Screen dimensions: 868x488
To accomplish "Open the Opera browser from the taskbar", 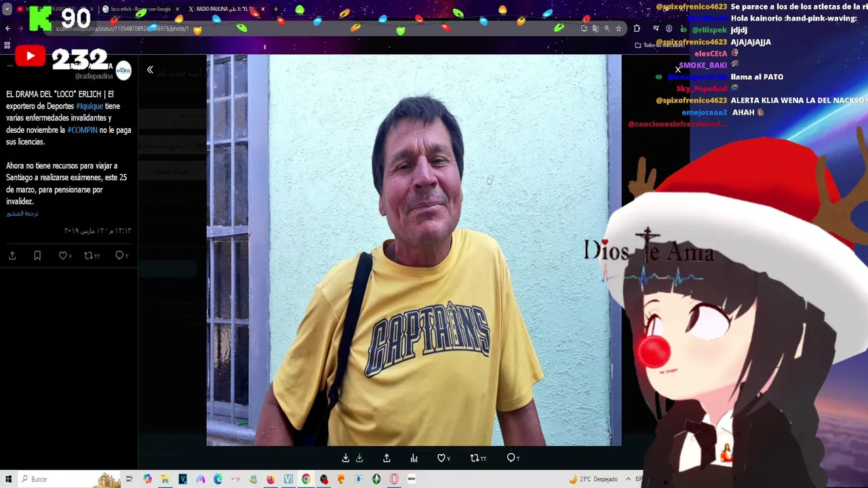I will click(394, 479).
